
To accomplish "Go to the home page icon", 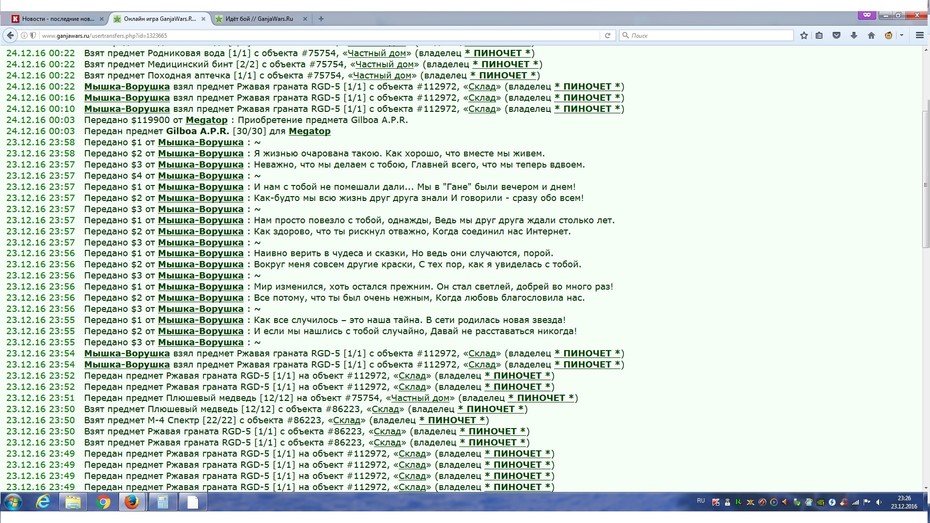I will click(x=871, y=36).
